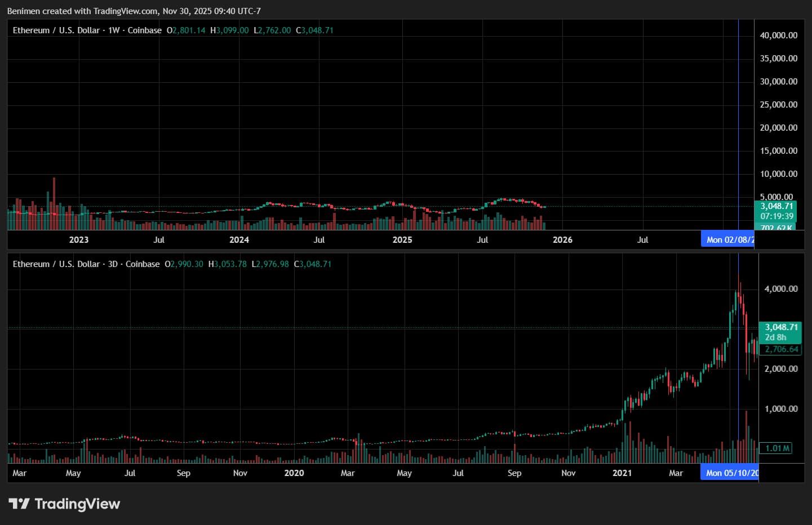Click 2020 on the 3D time axis
This screenshot has height=525, width=812.
(x=294, y=473)
